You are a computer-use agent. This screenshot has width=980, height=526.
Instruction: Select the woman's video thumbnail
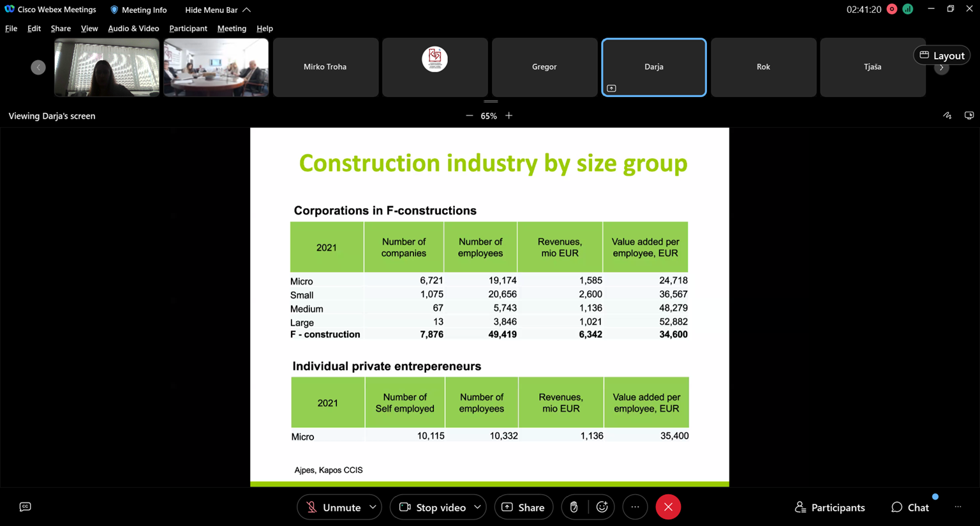pos(107,67)
